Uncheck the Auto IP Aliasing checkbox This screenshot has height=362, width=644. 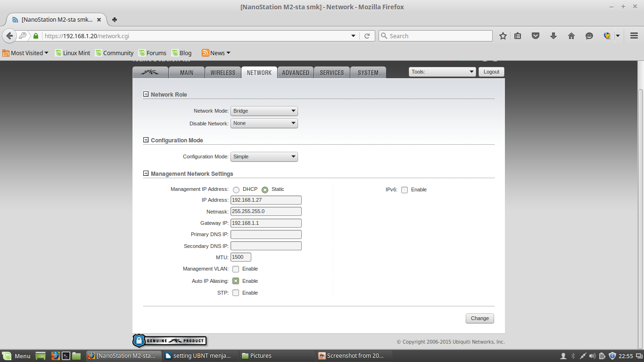(x=236, y=281)
